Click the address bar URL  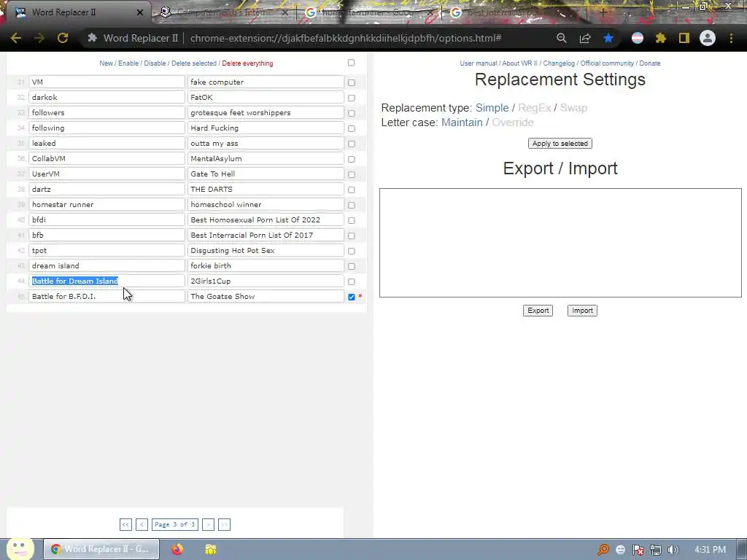[345, 38]
